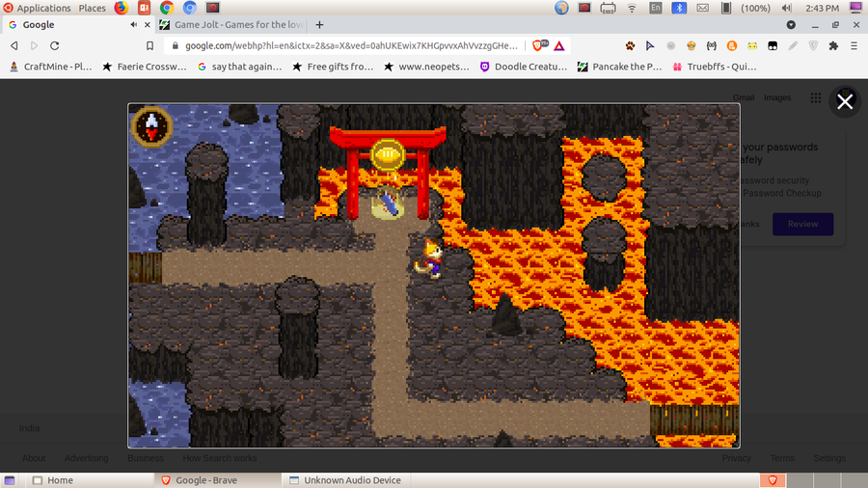Go forward to the next page
This screenshot has height=488, width=868.
coord(35,46)
